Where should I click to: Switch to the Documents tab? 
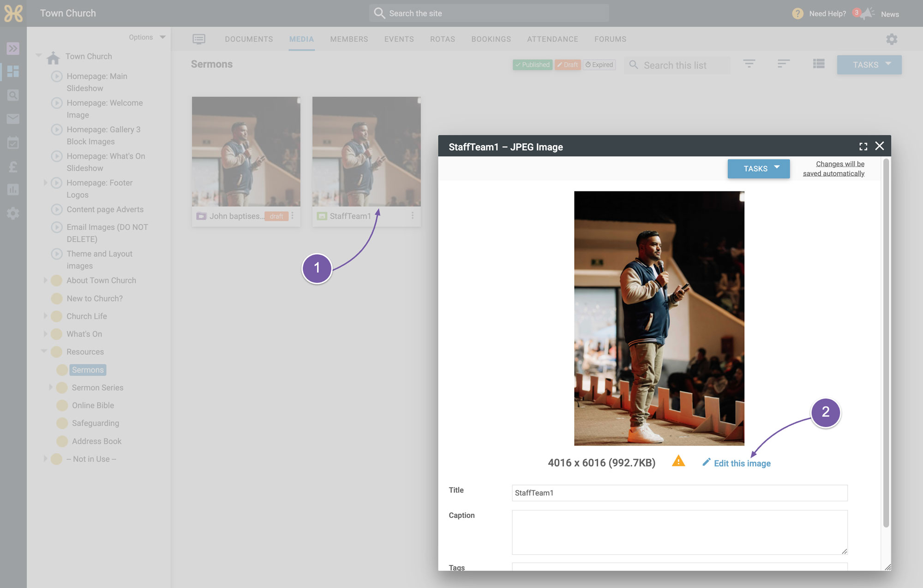pos(249,39)
